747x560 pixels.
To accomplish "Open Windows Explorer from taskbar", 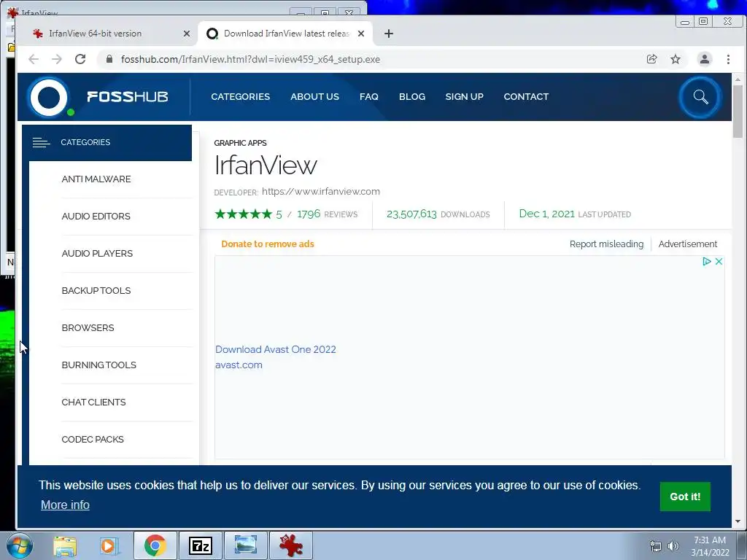I will 65,545.
